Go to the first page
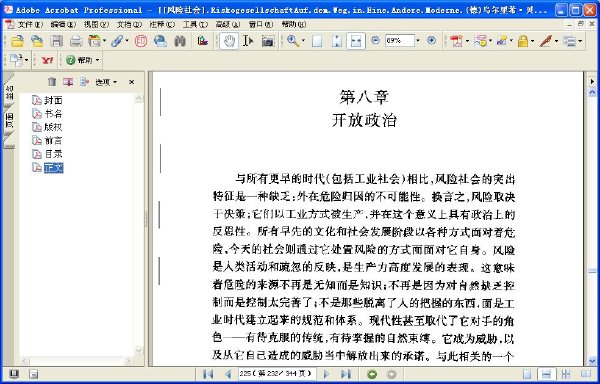 (208, 374)
